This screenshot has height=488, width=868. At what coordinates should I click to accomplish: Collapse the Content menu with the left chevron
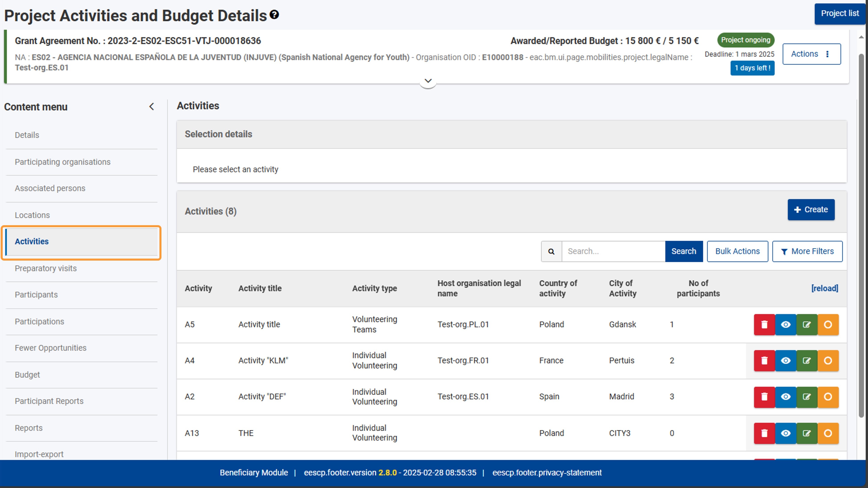[x=152, y=107]
